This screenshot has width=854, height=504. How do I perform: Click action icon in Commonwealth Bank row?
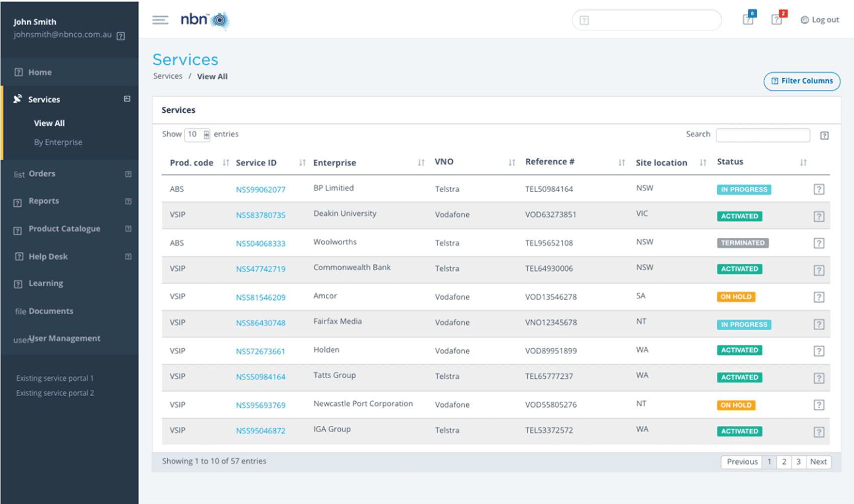click(x=819, y=271)
